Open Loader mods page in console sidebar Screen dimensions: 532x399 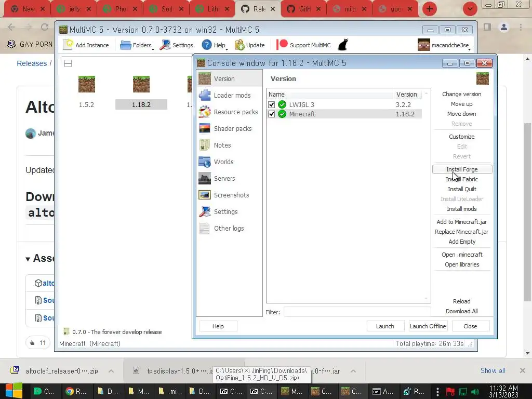(x=229, y=96)
